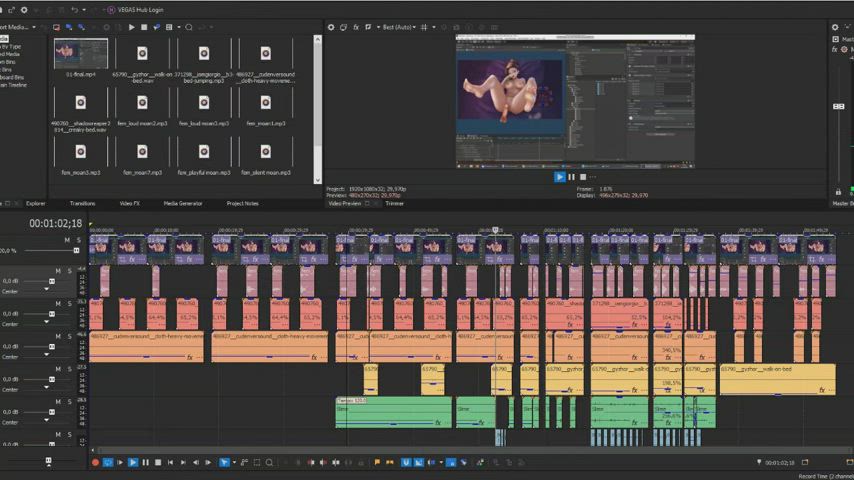Expand the Views dropdown arrow in Project Media
The height and width of the screenshot is (480, 854).
pyautogui.click(x=179, y=27)
